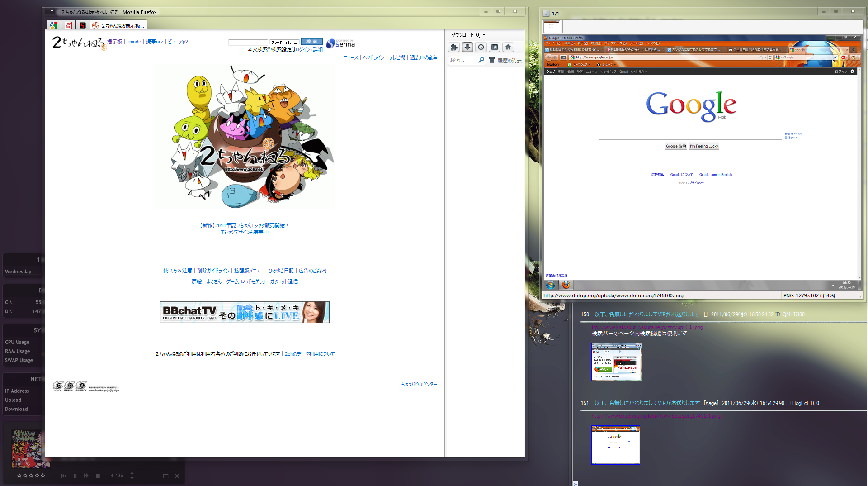Open post 150's katsakuri.sakura.ne.jp image link

647,327
